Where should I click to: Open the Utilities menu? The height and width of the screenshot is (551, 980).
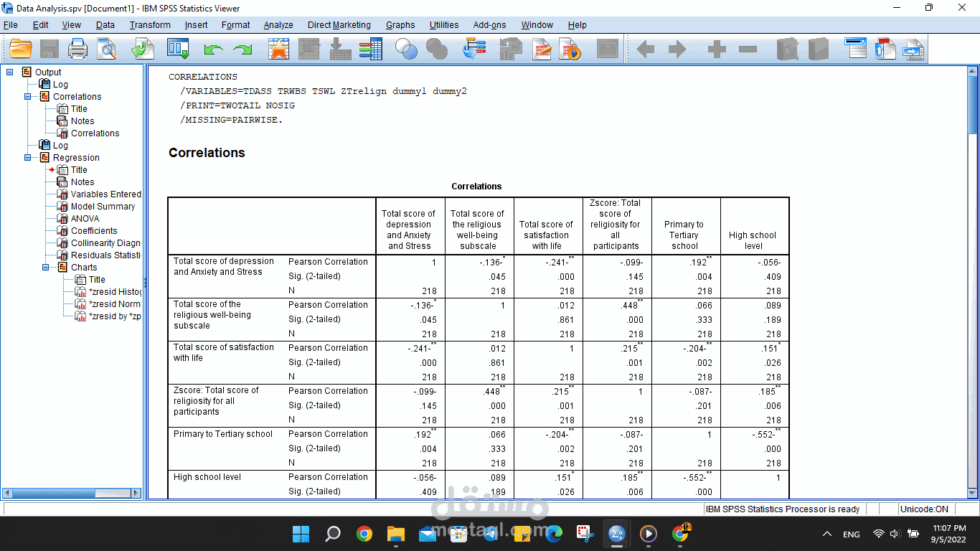(x=444, y=24)
